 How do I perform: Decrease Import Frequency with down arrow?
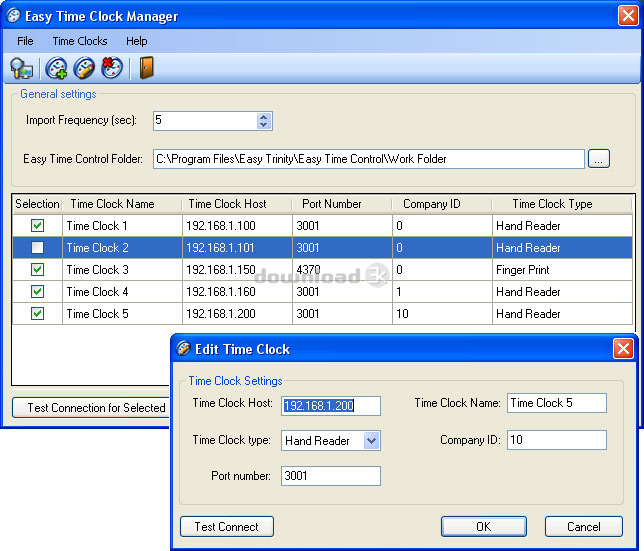(264, 125)
